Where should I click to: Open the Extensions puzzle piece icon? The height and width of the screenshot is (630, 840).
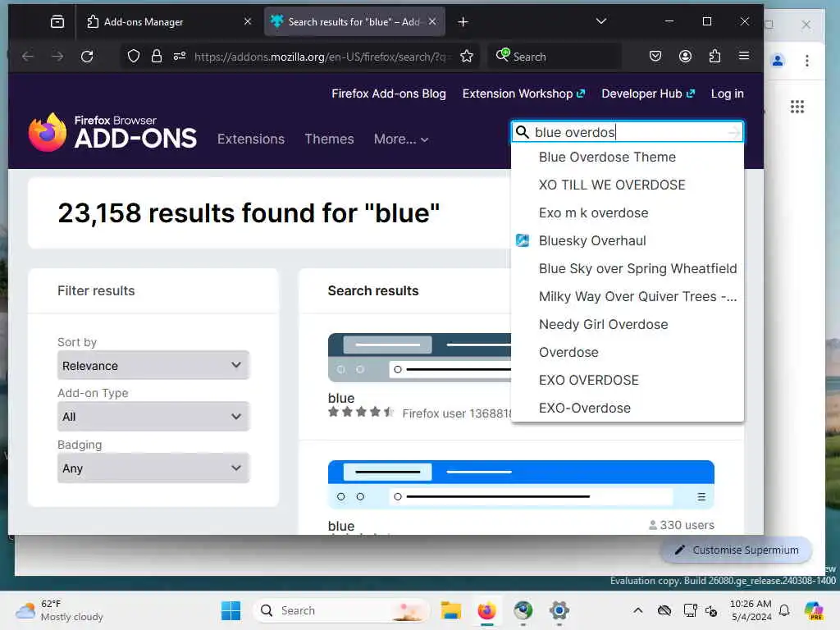[714, 57]
